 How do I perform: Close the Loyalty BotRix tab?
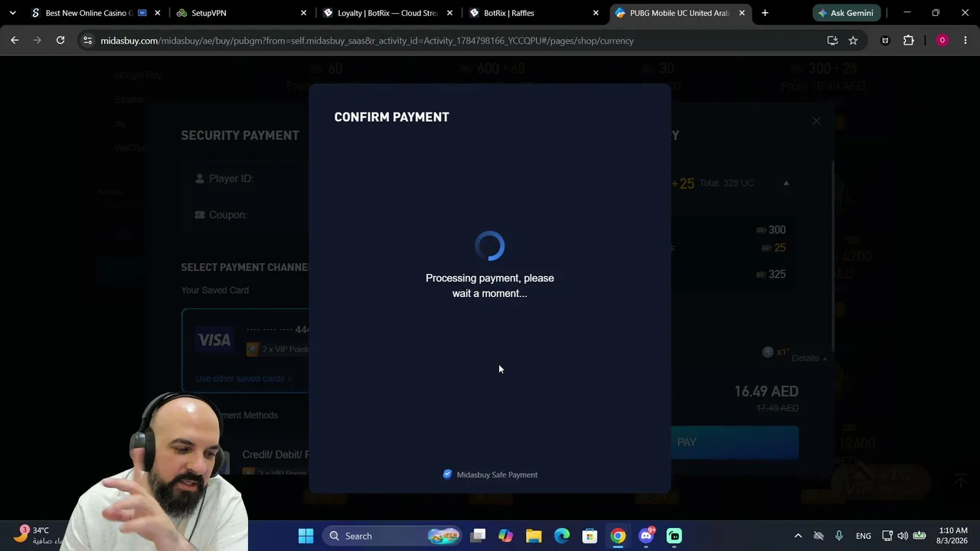point(449,13)
